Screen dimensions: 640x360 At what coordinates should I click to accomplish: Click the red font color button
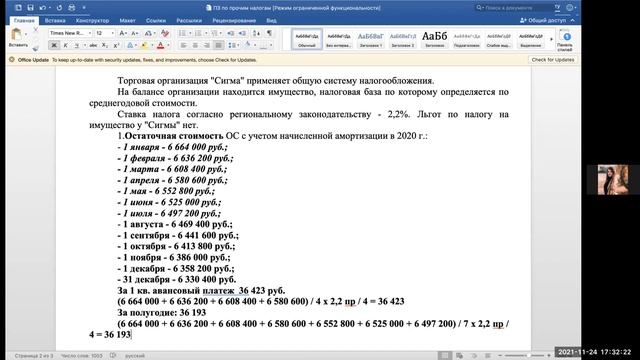(161, 45)
